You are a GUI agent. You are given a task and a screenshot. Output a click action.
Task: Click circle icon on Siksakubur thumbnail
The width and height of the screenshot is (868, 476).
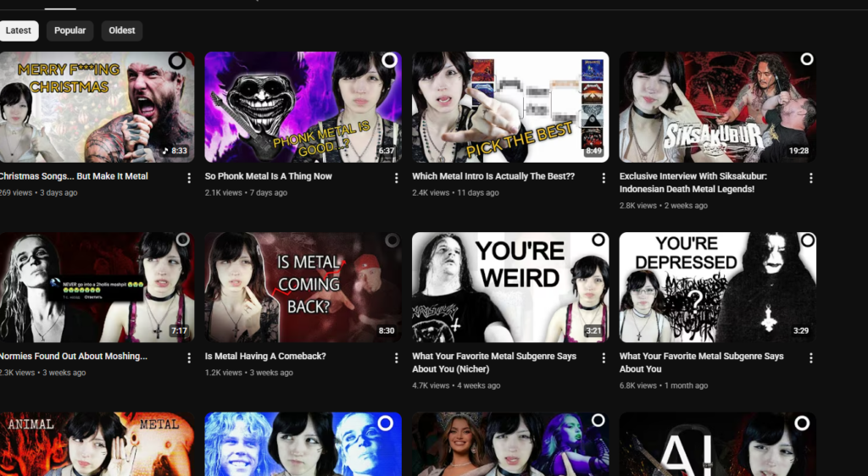807,59
